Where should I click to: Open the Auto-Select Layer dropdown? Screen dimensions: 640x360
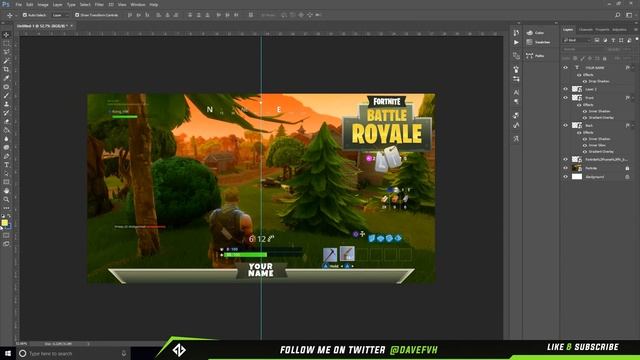pyautogui.click(x=60, y=15)
